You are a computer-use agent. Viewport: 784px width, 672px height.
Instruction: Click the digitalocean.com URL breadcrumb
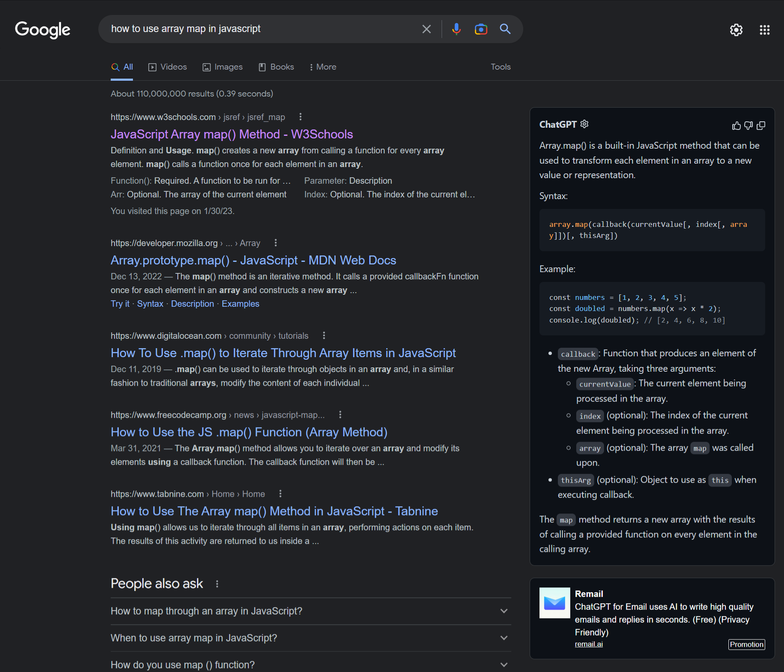point(209,336)
